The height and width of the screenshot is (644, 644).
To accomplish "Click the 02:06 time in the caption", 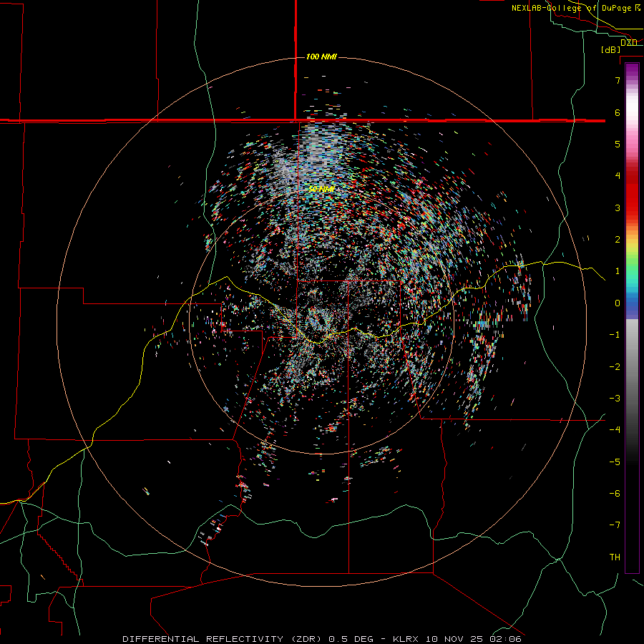I will tap(507, 639).
